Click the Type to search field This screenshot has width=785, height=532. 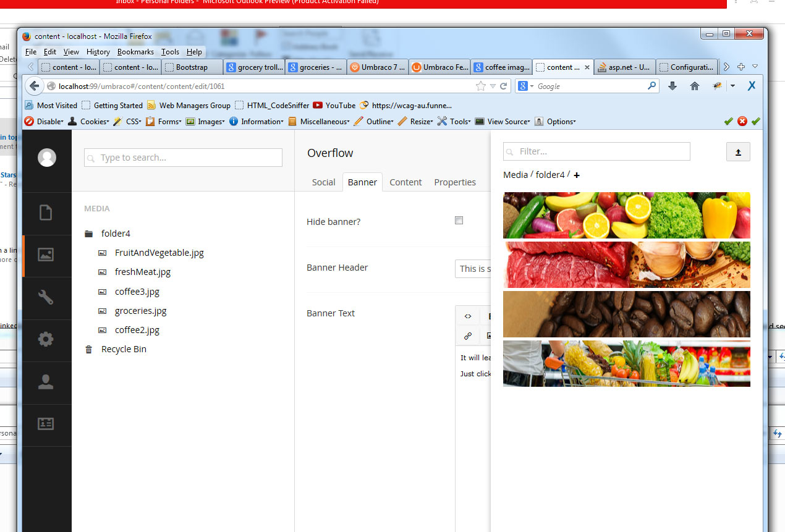(x=183, y=158)
